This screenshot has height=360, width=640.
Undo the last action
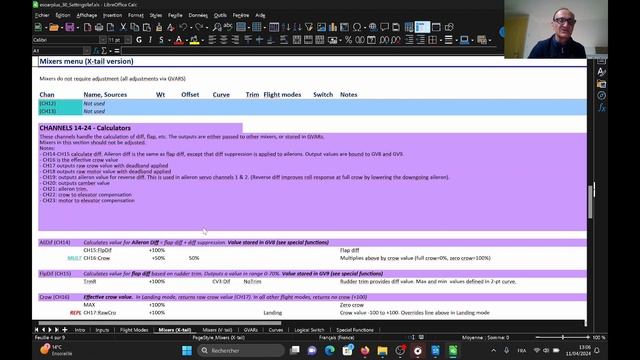(183, 27)
